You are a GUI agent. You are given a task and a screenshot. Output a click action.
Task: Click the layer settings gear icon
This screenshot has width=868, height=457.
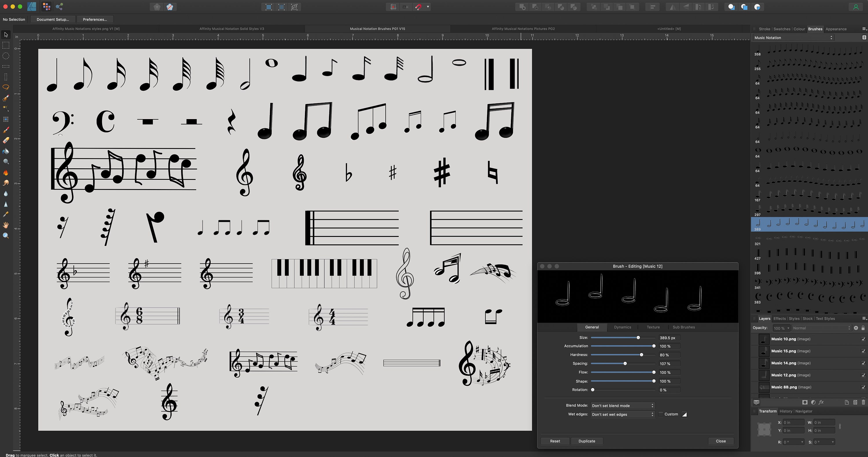pyautogui.click(x=856, y=328)
